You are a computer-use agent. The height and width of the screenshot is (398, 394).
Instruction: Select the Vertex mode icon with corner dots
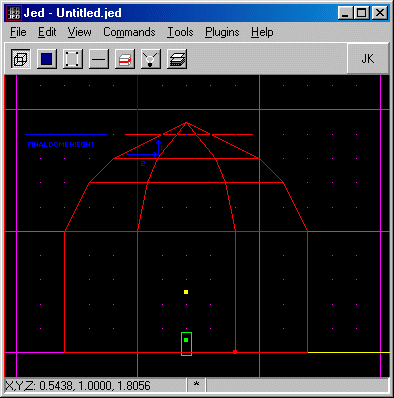tap(72, 59)
